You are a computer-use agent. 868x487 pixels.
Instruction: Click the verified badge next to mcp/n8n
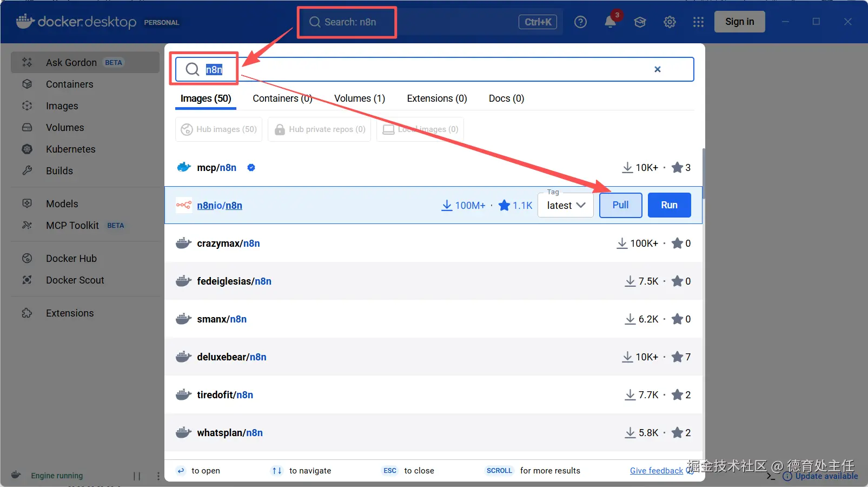click(251, 168)
